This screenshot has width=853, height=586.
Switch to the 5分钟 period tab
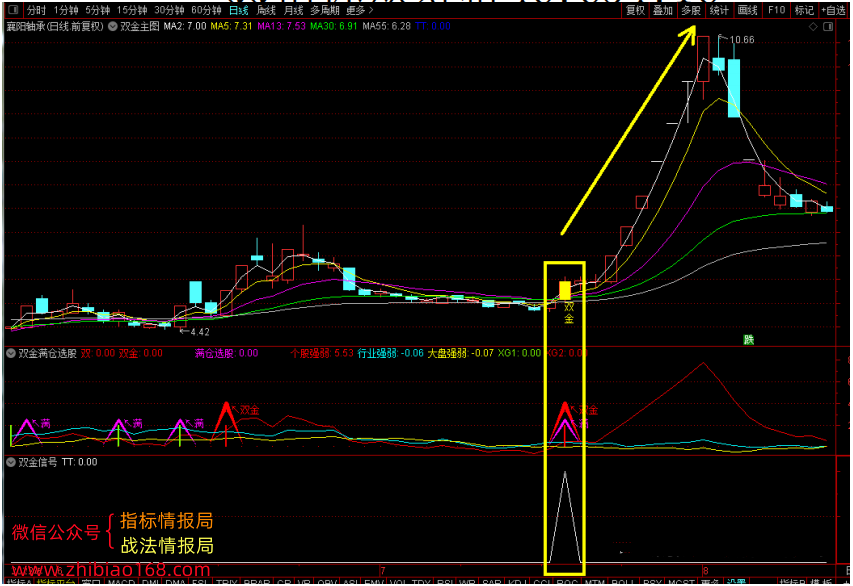[x=98, y=10]
